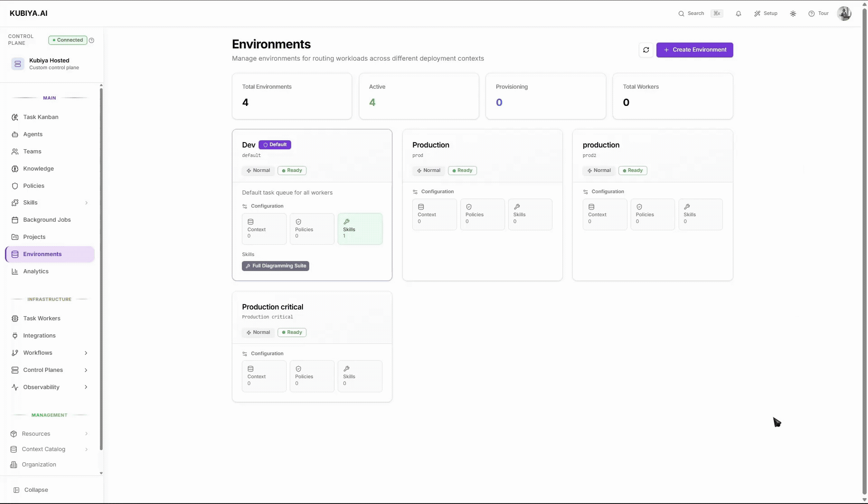
Task: Open the Integrations section
Action: pos(38,335)
